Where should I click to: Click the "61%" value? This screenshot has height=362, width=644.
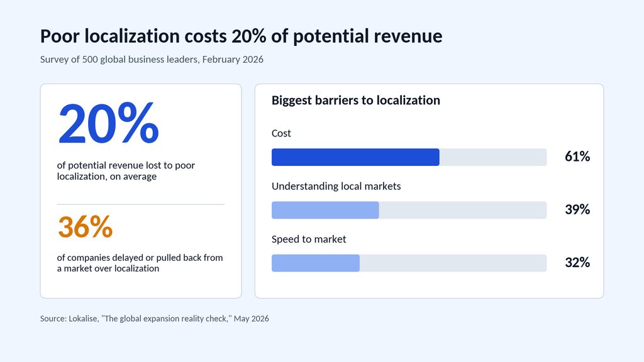577,156
